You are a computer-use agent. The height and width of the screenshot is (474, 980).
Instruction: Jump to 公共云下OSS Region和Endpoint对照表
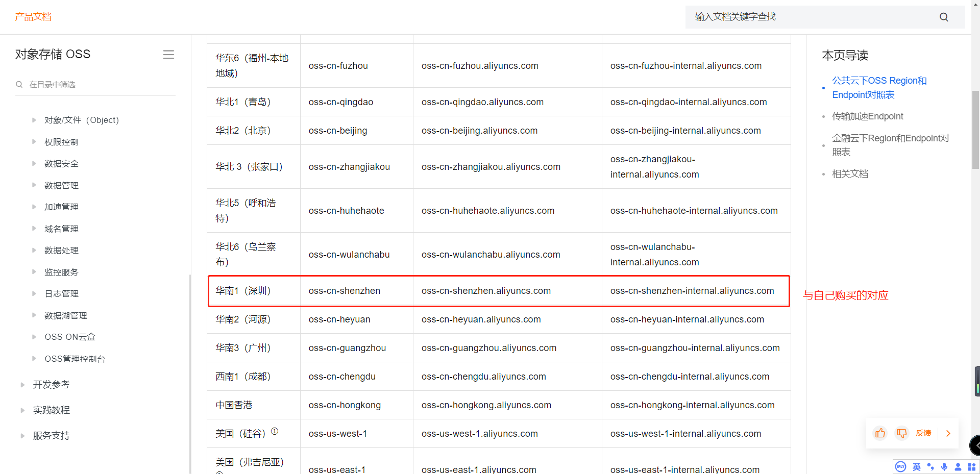point(879,88)
